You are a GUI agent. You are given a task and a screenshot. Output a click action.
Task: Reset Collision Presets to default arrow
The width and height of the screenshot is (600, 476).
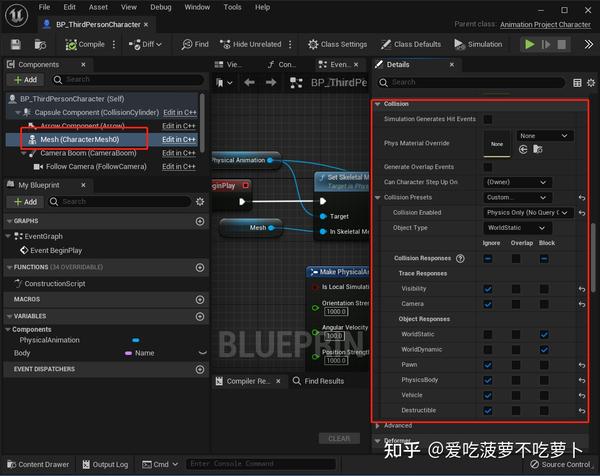tap(582, 197)
